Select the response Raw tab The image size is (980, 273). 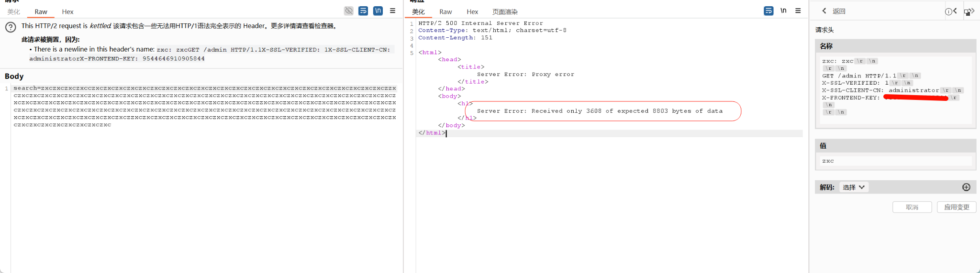point(445,11)
